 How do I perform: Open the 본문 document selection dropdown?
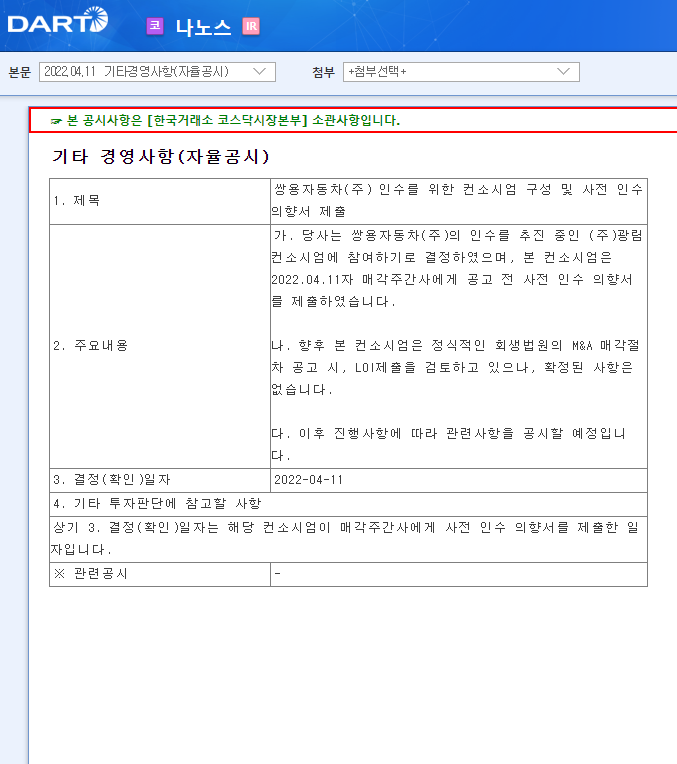coord(157,72)
